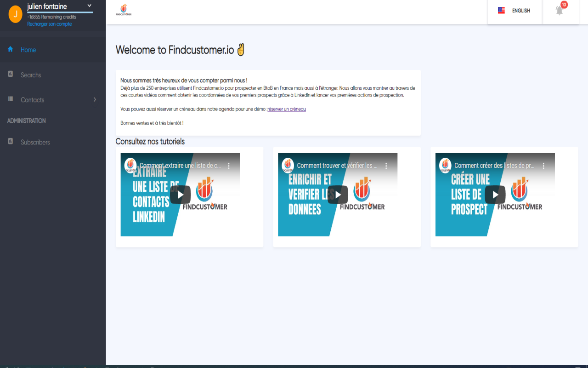Play the 'Enrichir et vérifier les données' video

pyautogui.click(x=338, y=195)
